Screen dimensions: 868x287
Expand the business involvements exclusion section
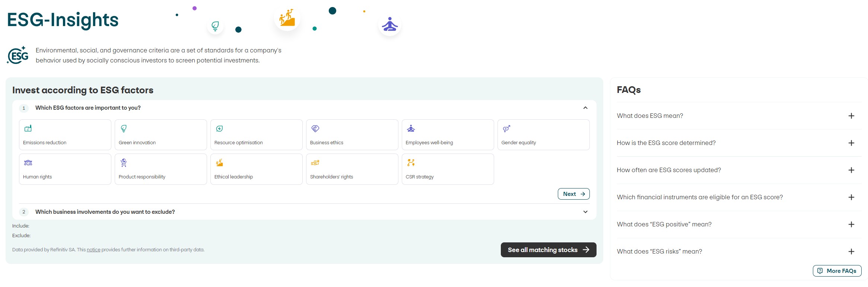585,212
